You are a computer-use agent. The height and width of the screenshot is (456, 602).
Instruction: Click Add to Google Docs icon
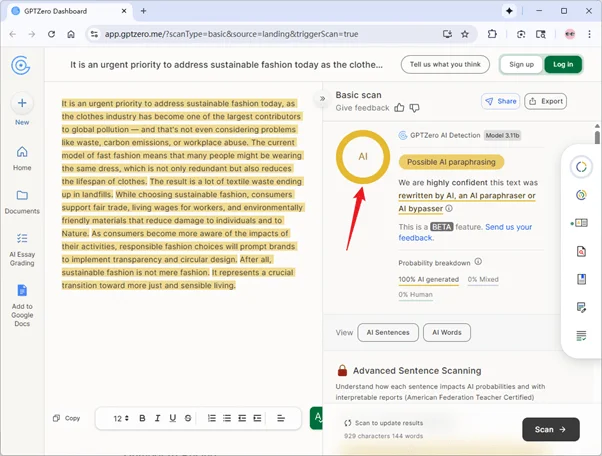(x=22, y=290)
